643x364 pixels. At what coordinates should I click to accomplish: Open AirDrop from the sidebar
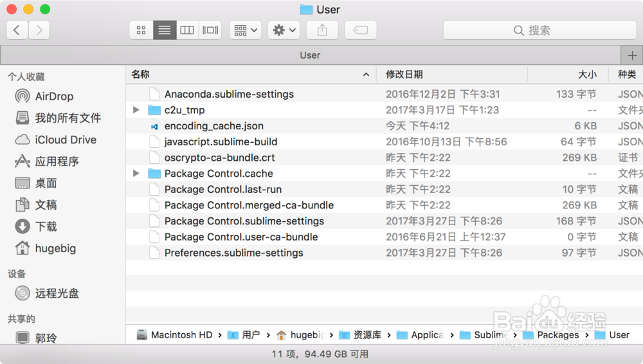point(54,96)
